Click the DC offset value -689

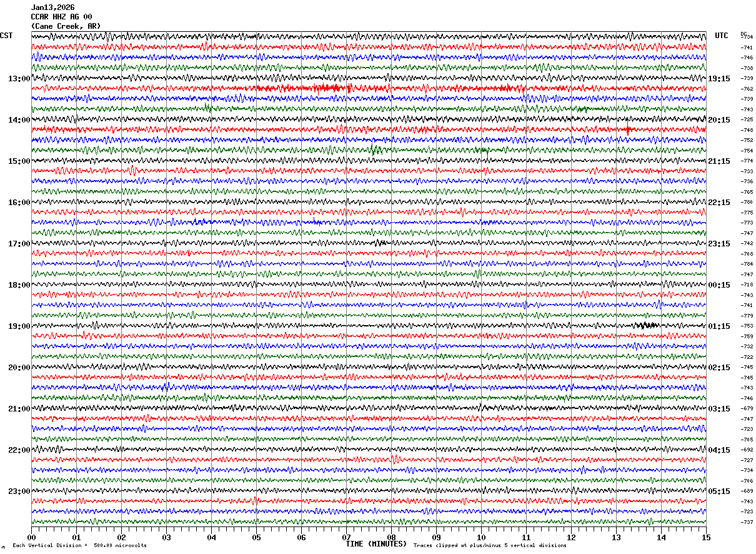747,491
